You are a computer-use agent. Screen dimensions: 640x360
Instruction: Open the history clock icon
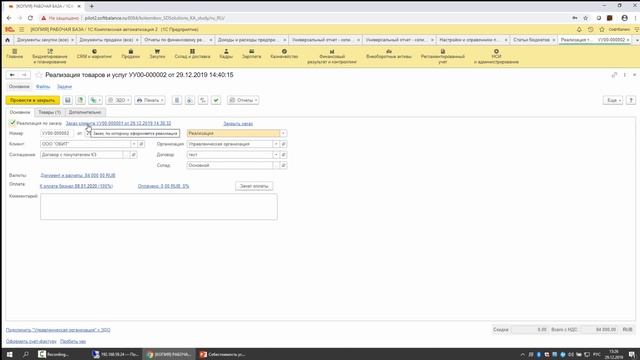point(590,29)
